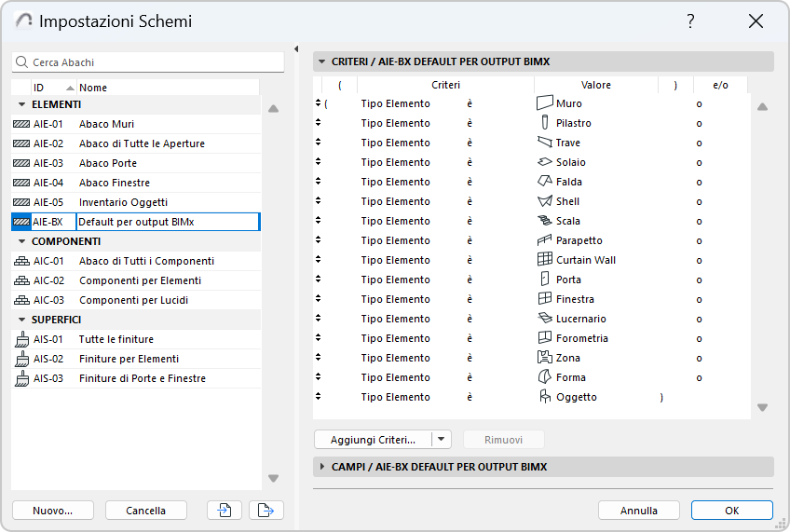
Task: Click the Forma morph icon
Action: pos(545,376)
